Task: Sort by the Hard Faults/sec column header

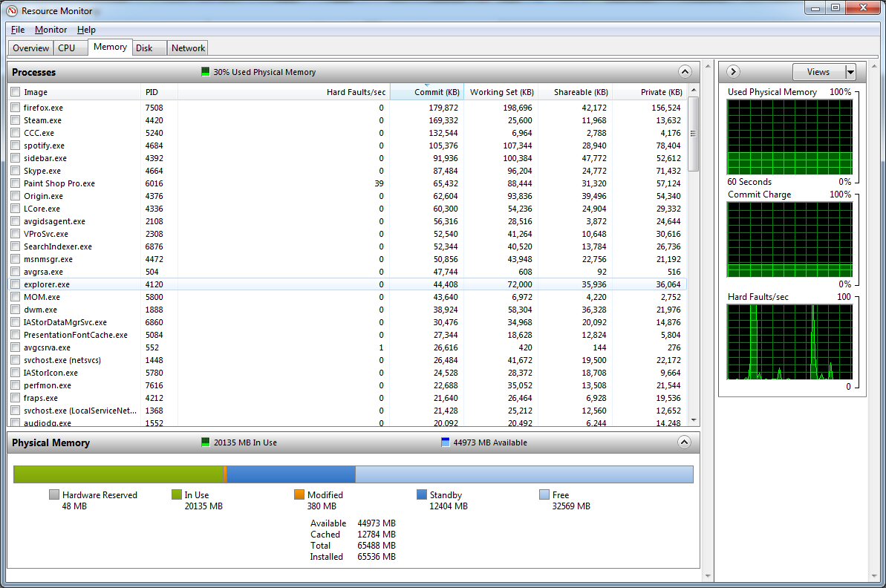Action: click(x=284, y=92)
